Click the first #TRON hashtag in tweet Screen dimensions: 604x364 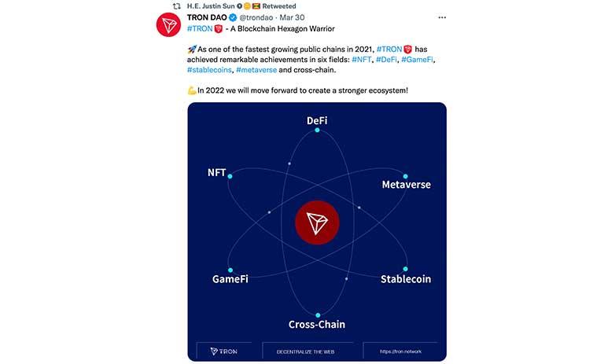coord(200,28)
